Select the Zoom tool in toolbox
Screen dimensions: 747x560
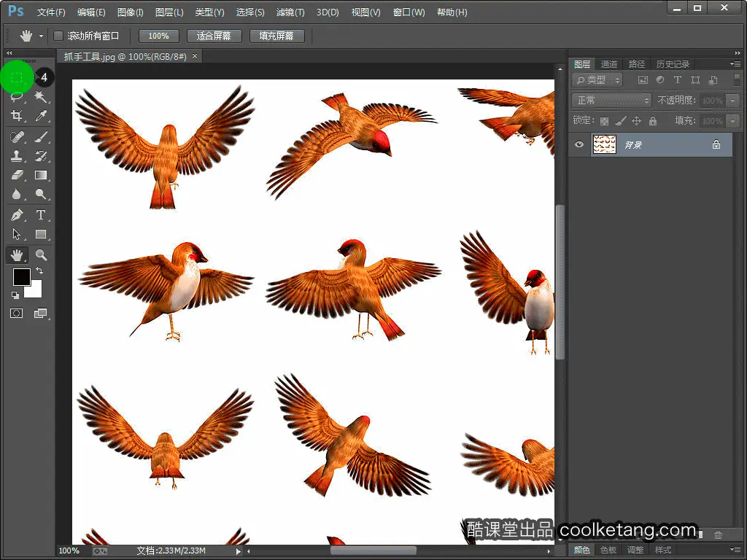coord(41,255)
